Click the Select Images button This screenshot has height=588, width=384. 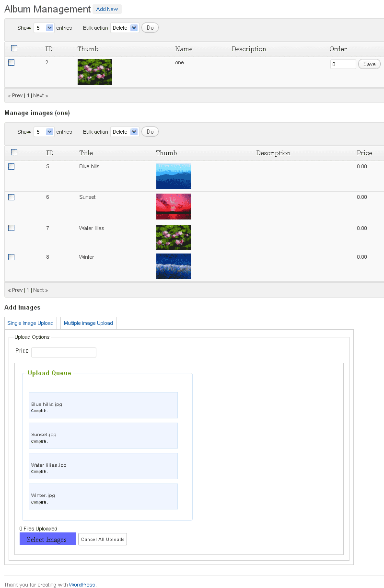[x=47, y=539]
